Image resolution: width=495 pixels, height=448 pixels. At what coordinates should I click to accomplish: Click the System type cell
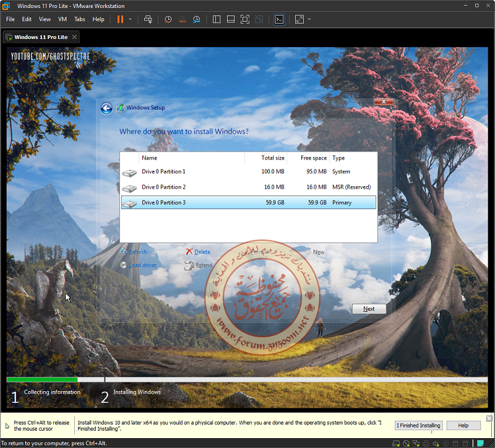click(341, 171)
